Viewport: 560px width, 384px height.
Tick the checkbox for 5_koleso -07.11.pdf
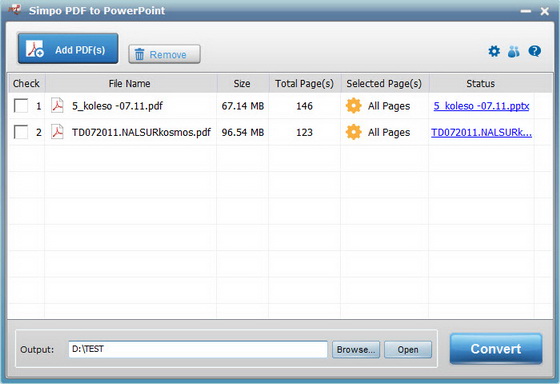[x=21, y=106]
